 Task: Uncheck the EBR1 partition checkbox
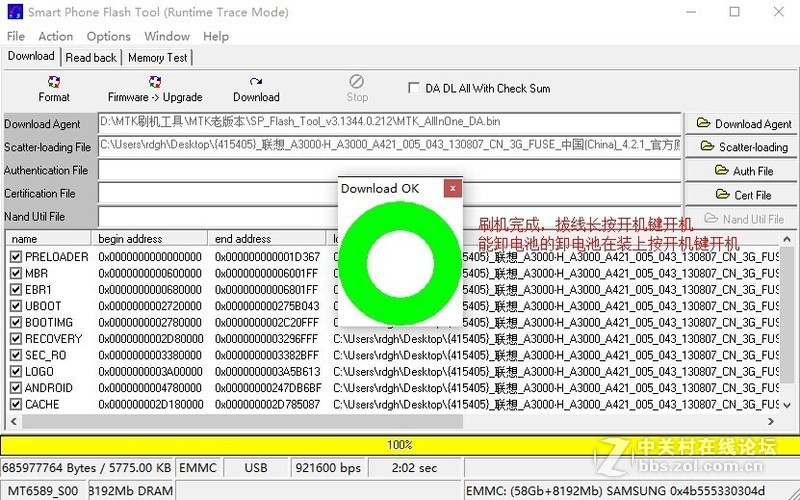click(15, 289)
